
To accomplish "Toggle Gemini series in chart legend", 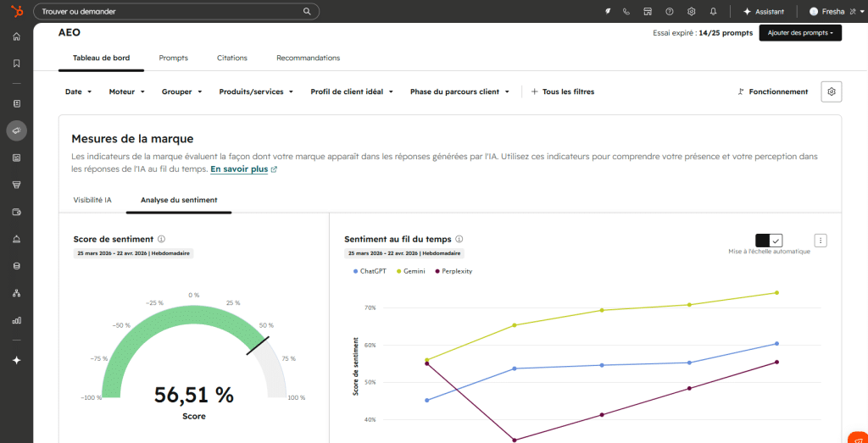I will (411, 272).
